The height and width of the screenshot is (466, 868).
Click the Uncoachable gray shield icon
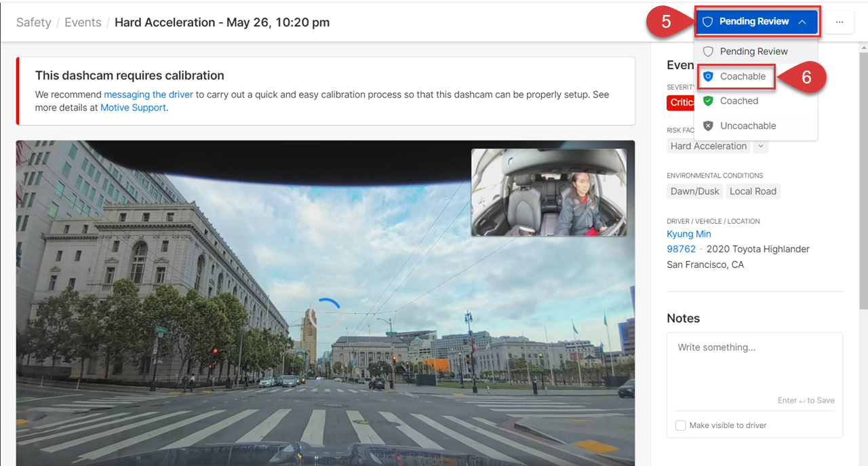708,126
